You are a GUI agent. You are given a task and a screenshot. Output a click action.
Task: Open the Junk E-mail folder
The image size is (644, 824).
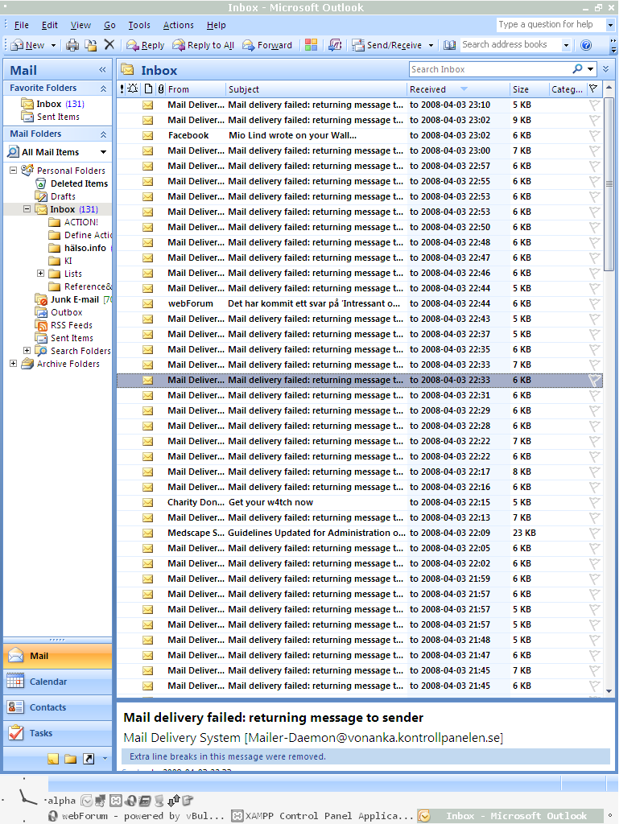[x=74, y=299]
